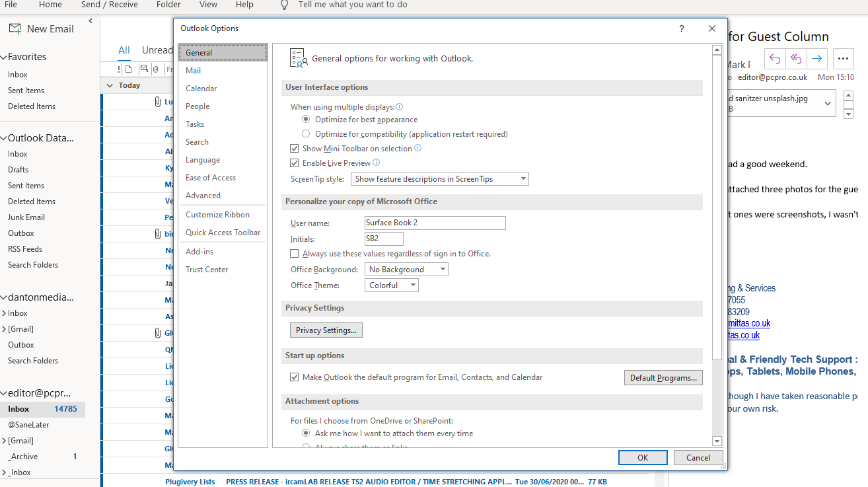Image resolution: width=868 pixels, height=487 pixels.
Task: Select the Reply icon on the message
Action: point(774,59)
